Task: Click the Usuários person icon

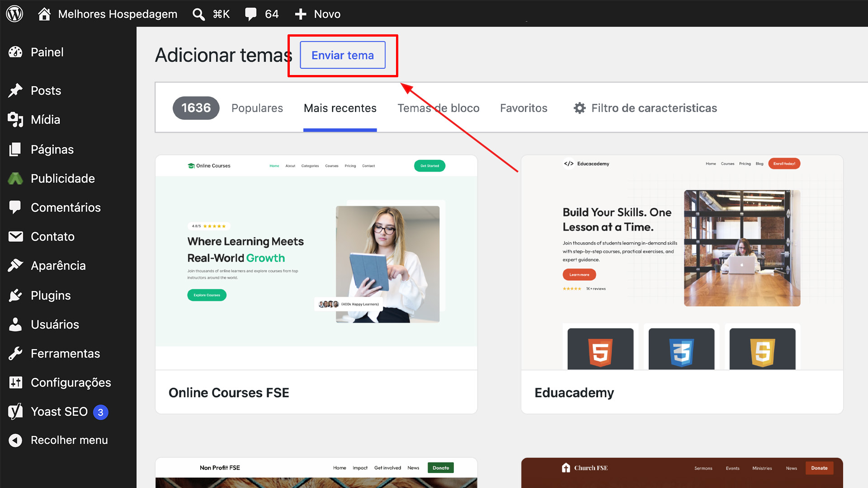Action: [15, 324]
